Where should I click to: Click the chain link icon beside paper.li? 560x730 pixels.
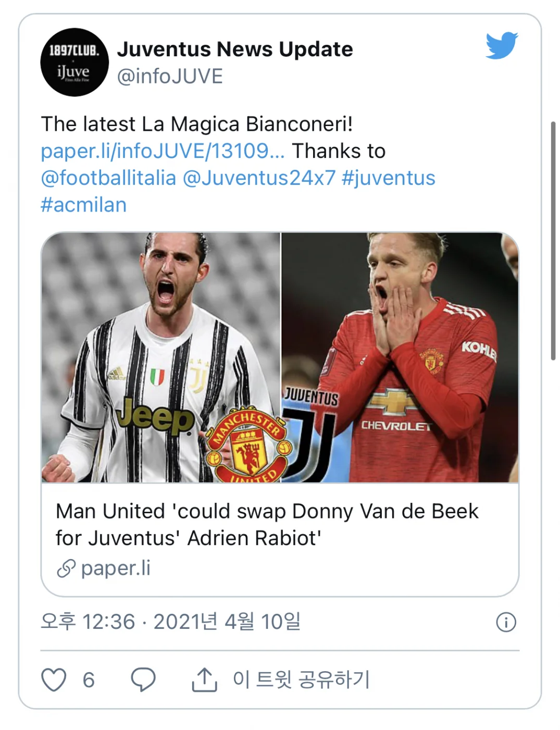click(x=66, y=568)
